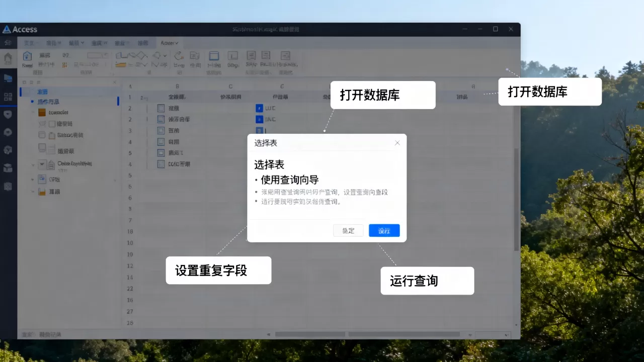Close the navigation pane with its X

(114, 82)
